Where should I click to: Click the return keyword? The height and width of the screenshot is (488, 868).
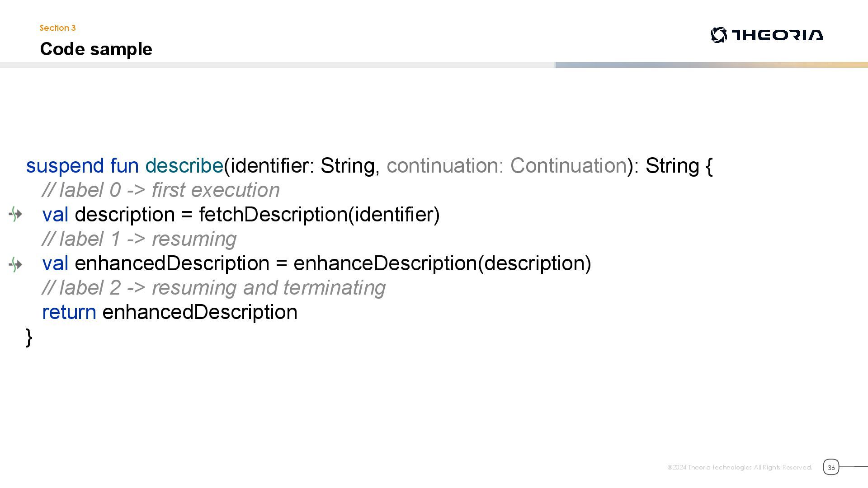(69, 312)
